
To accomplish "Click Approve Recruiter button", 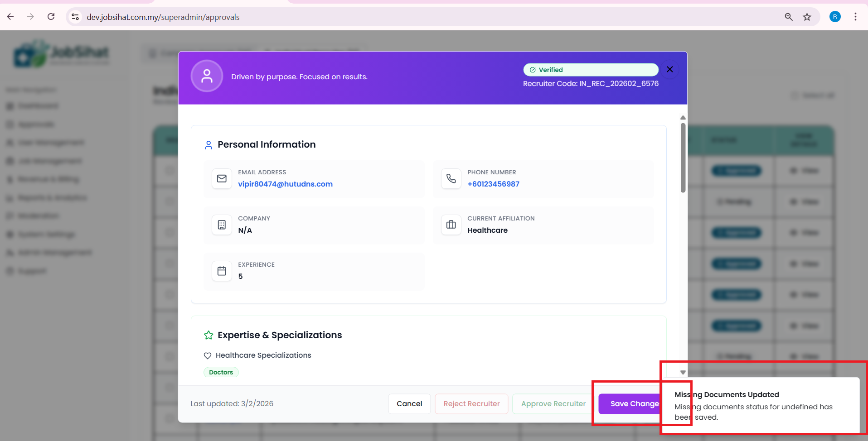I will [553, 404].
